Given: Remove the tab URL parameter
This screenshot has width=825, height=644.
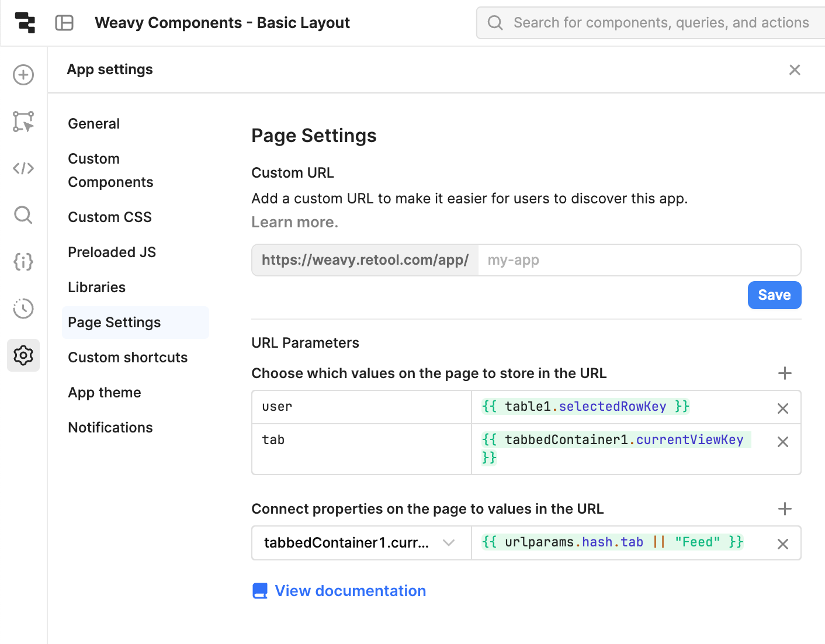Looking at the screenshot, I should click(x=783, y=442).
